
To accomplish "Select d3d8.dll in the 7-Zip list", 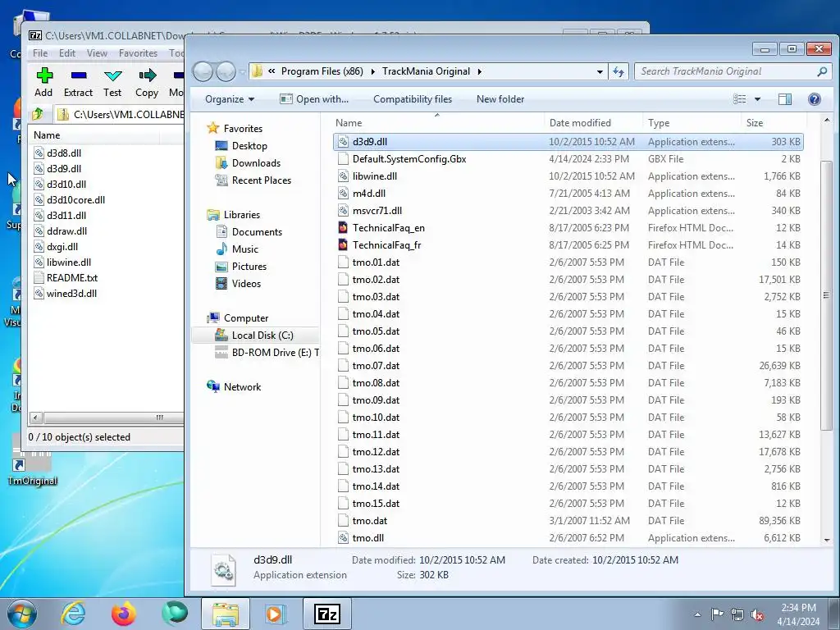I will click(64, 153).
